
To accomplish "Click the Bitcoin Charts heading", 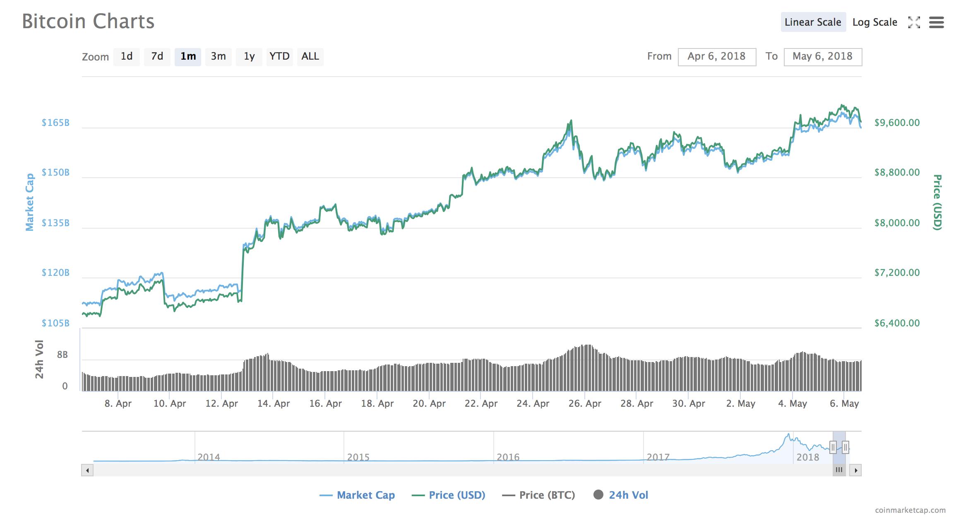I will [x=88, y=22].
